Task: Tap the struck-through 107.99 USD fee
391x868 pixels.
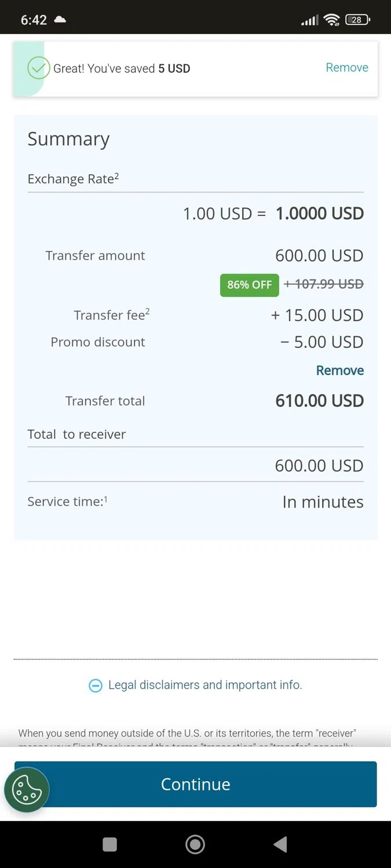Action: coord(324,284)
